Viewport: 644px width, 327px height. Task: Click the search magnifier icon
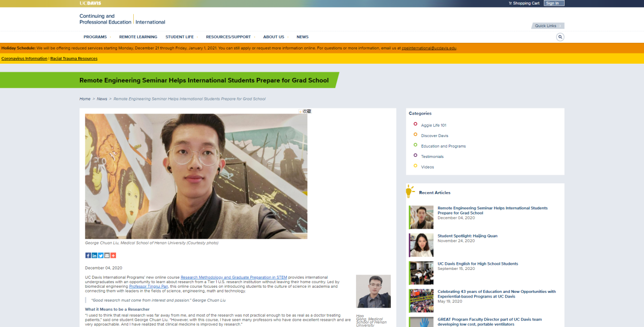[560, 37]
